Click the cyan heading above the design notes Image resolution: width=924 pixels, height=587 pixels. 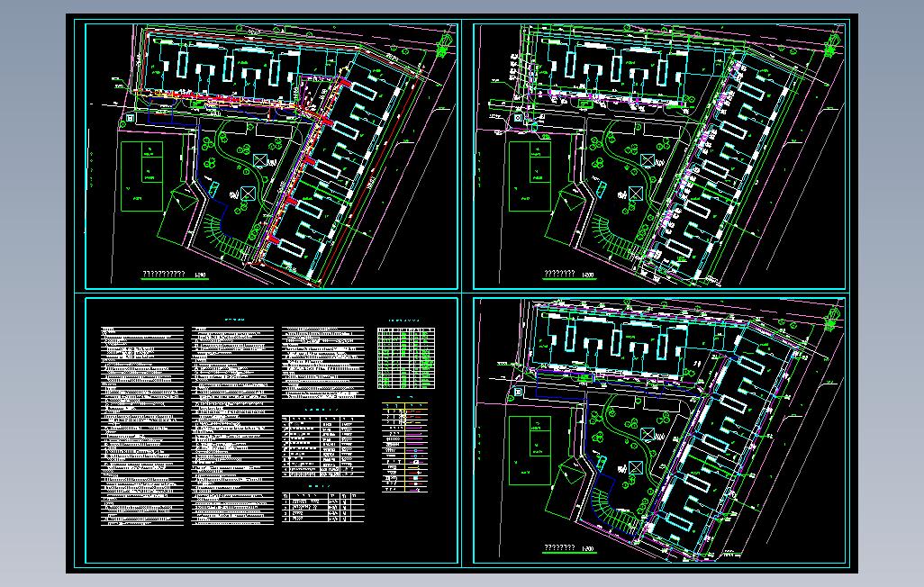click(x=234, y=320)
